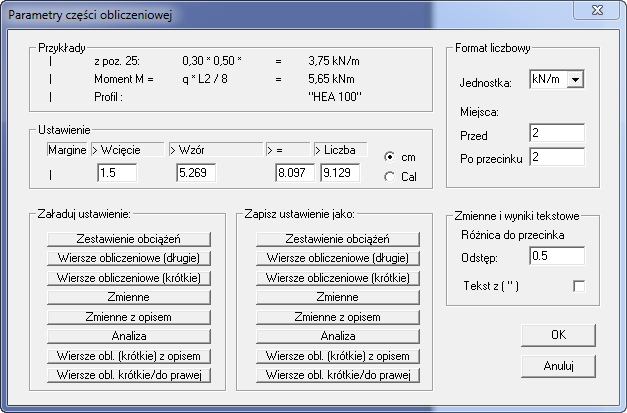Select the cm radio button

[390, 156]
